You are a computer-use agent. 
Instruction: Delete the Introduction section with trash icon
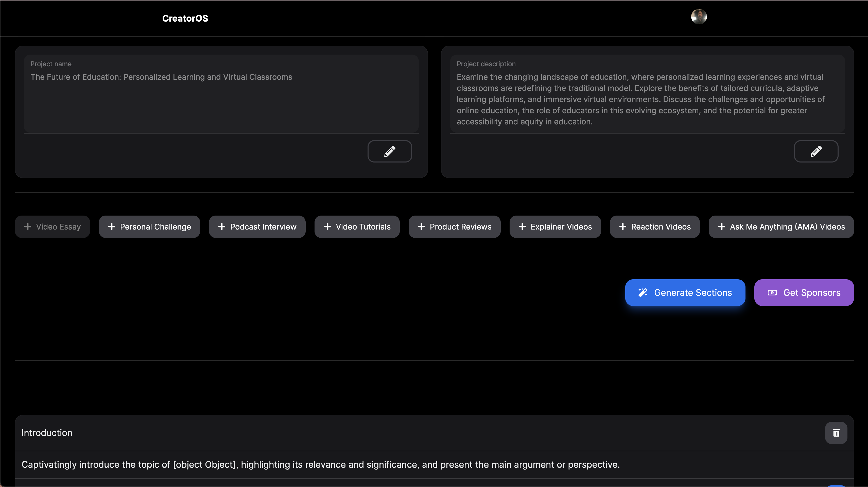coord(836,433)
